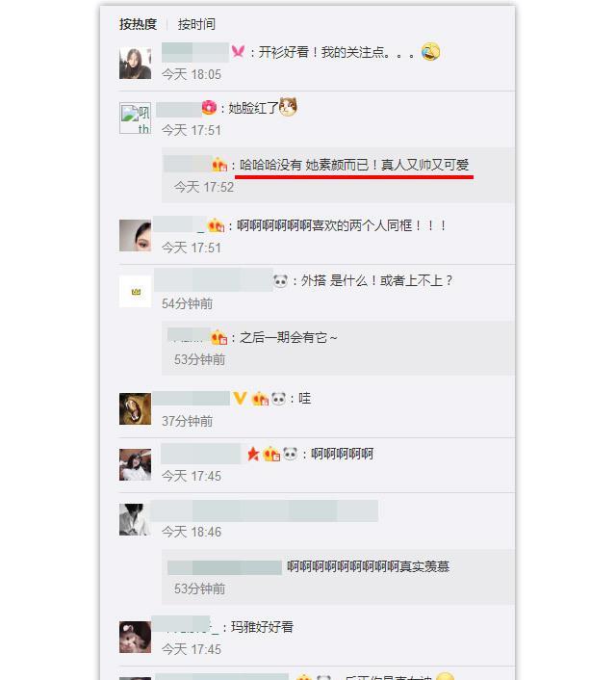Click red star badge before 啊啊啊啊啊 comment

253,454
